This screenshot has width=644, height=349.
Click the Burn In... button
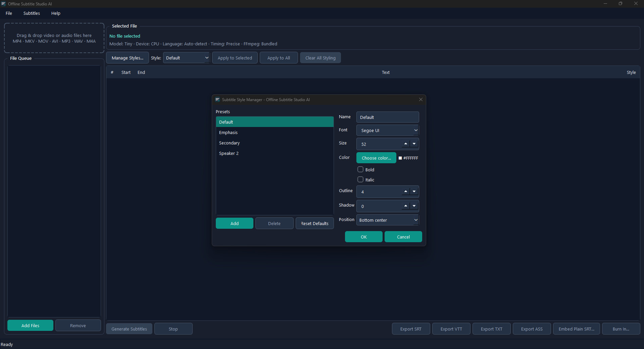pyautogui.click(x=621, y=329)
